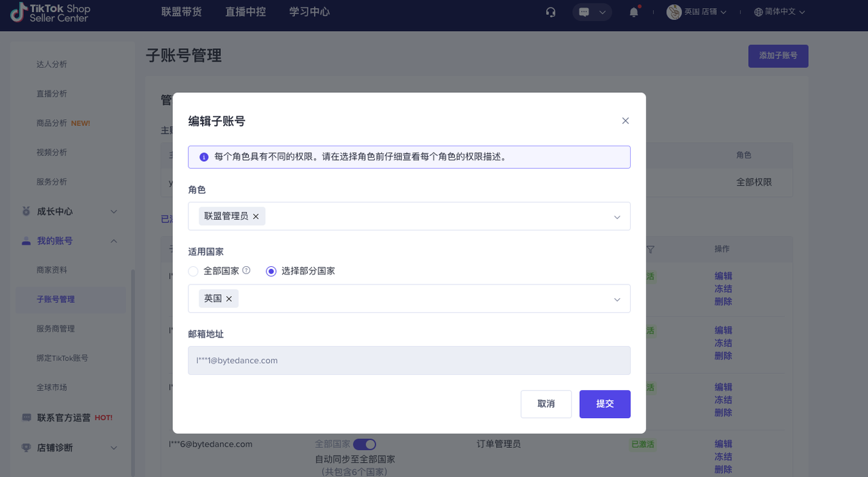Open the 适用国家 country dropdown
Image resolution: width=868 pixels, height=477 pixels.
click(x=616, y=299)
